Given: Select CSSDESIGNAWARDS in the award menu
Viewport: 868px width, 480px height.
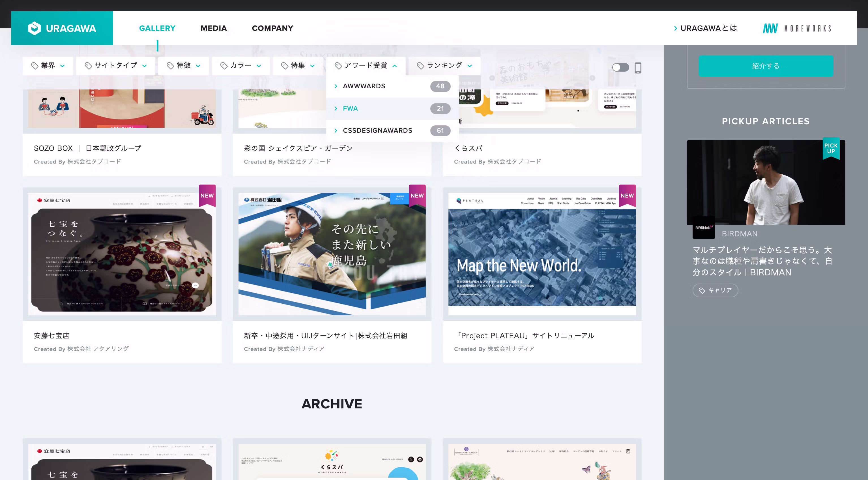Looking at the screenshot, I should (393, 131).
